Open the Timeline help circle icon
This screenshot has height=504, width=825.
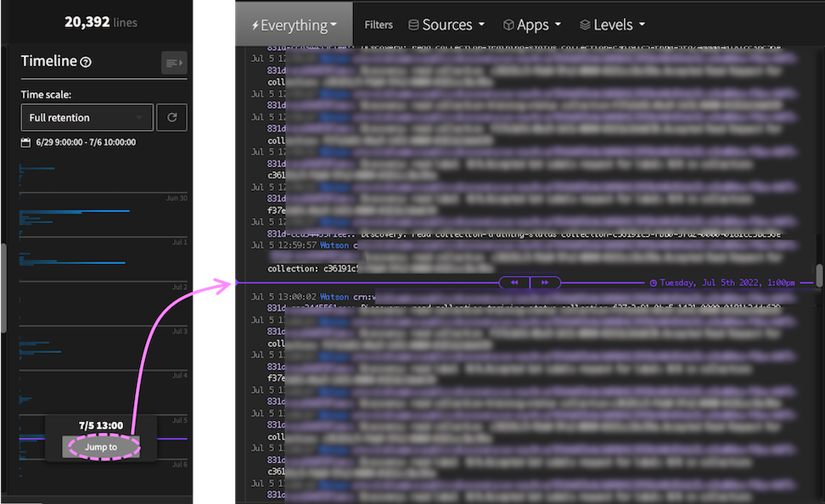pos(85,62)
